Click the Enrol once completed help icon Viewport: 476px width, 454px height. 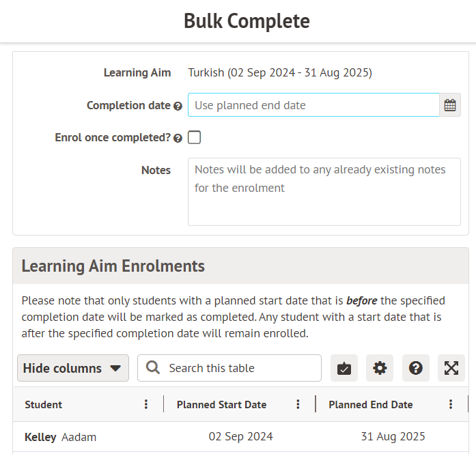178,139
